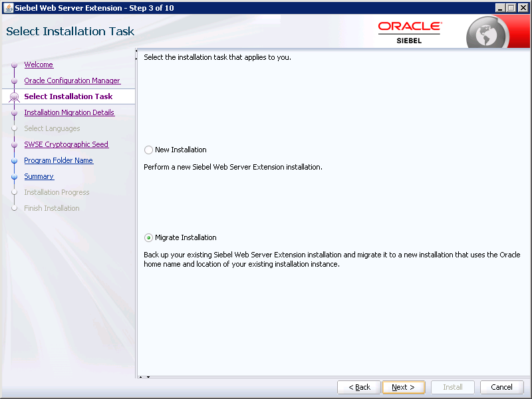Image resolution: width=532 pixels, height=399 pixels.
Task: Click the 'Select Languages' disabled step text
Action: [52, 128]
